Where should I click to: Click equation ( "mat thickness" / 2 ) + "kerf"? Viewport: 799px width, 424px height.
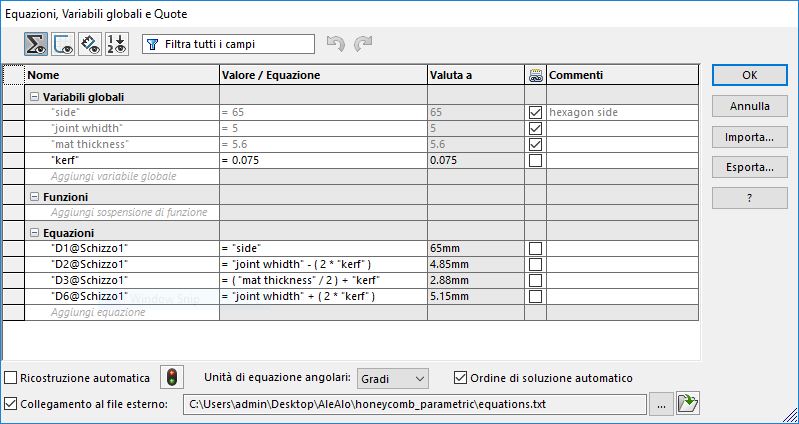click(x=324, y=280)
